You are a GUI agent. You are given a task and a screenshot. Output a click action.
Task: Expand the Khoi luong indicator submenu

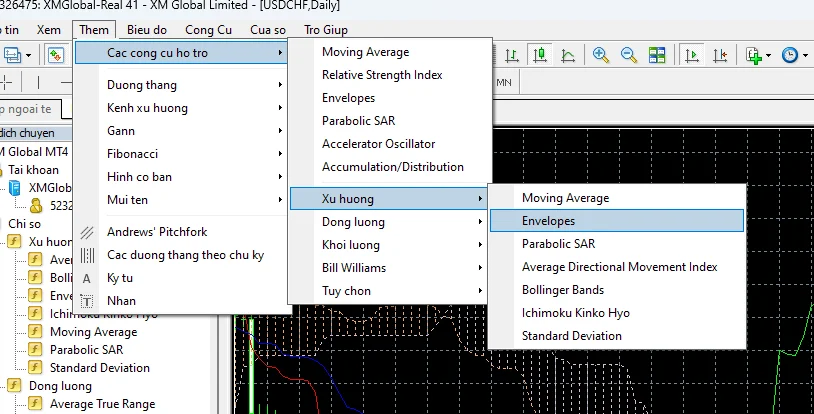tap(389, 245)
